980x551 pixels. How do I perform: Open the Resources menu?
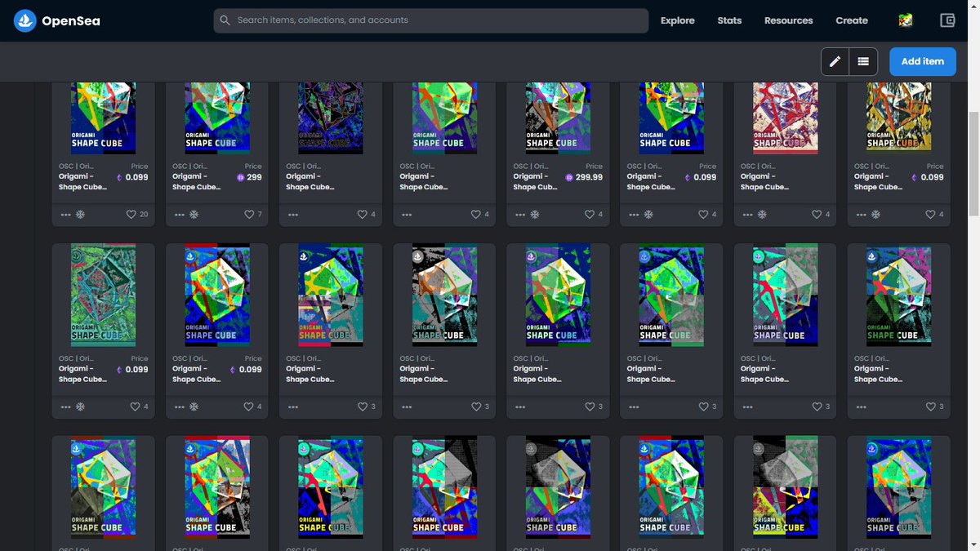pos(788,20)
